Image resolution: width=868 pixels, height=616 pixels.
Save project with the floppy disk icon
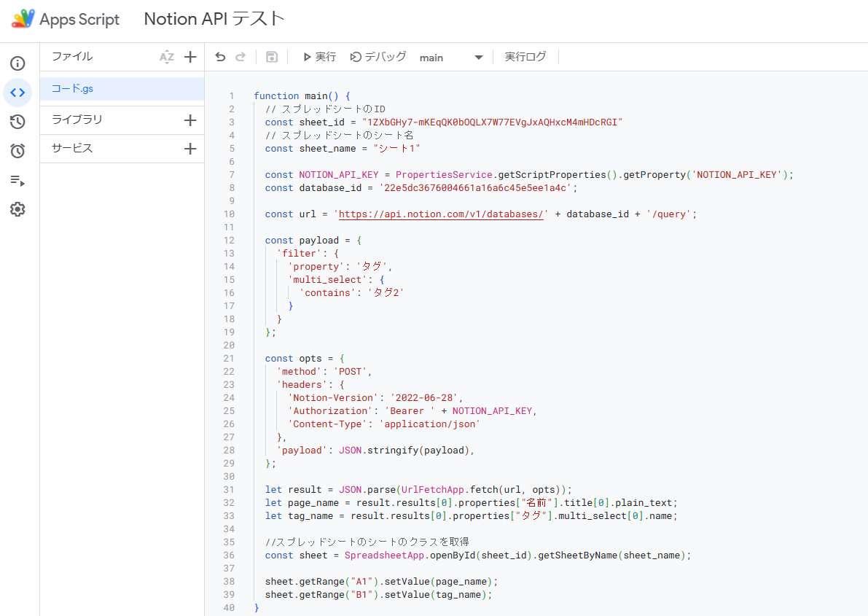click(x=272, y=57)
